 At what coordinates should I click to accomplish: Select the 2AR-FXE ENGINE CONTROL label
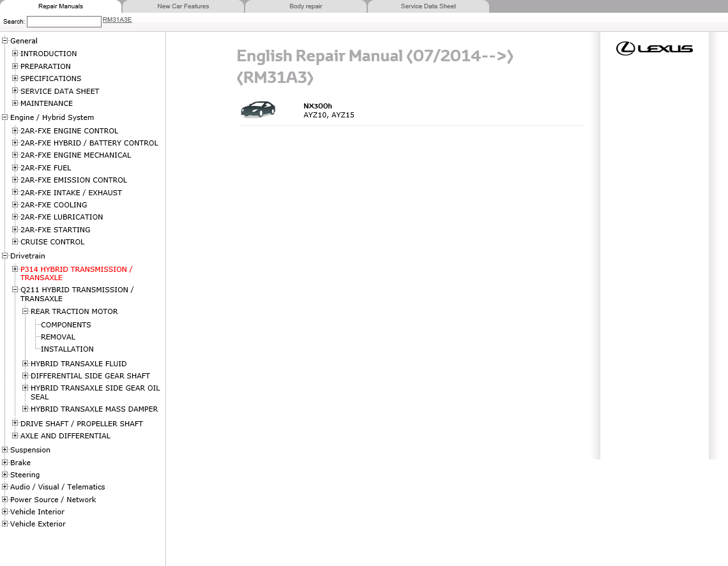69,131
